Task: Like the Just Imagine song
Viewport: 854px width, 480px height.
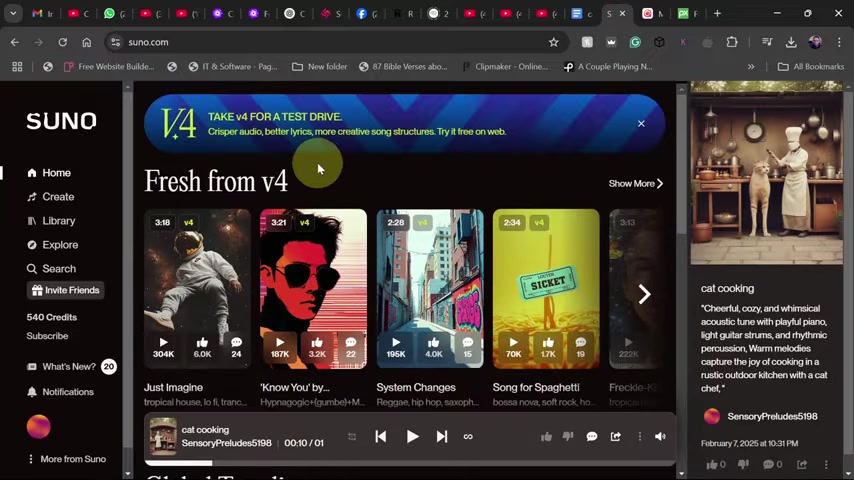Action: pyautogui.click(x=202, y=347)
